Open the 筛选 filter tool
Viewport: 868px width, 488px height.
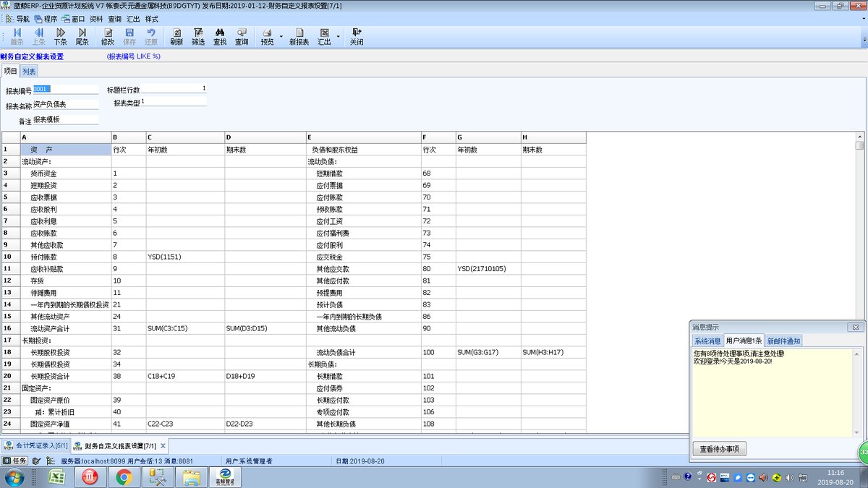point(198,37)
